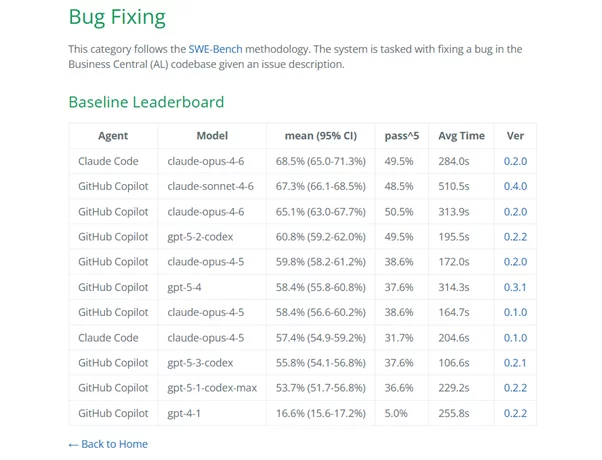Open version 0.2.1 link for gpt-5-3-codex
Image resolution: width=602 pixels, height=460 pixels.
click(x=515, y=363)
